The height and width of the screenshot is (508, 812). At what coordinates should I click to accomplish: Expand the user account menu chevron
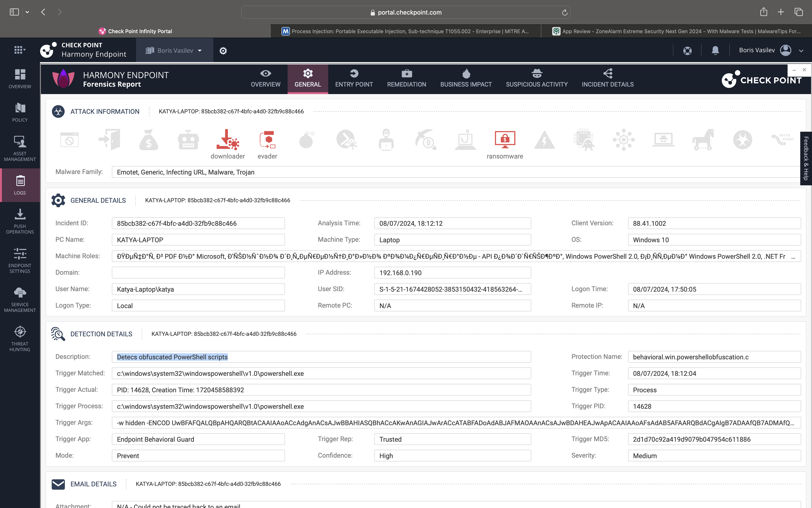(x=801, y=51)
